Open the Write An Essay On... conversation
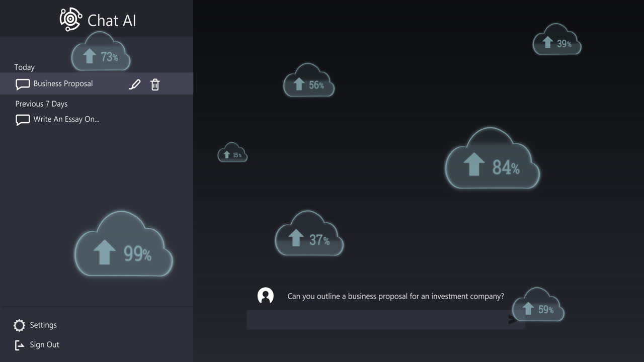The width and height of the screenshot is (644, 362). 66,120
